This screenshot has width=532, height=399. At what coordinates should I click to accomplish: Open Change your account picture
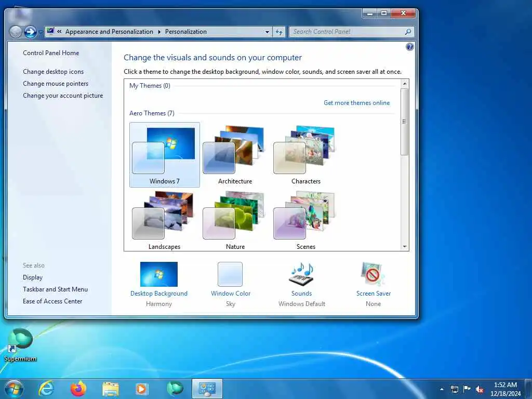coord(63,96)
